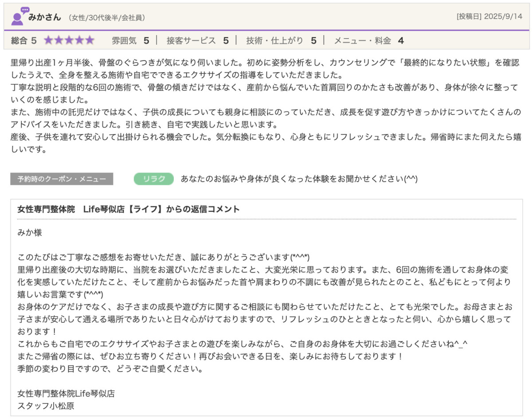The image size is (532, 419).
Task: Click the 季節の変わり目ですので closing line
Action: [110, 369]
